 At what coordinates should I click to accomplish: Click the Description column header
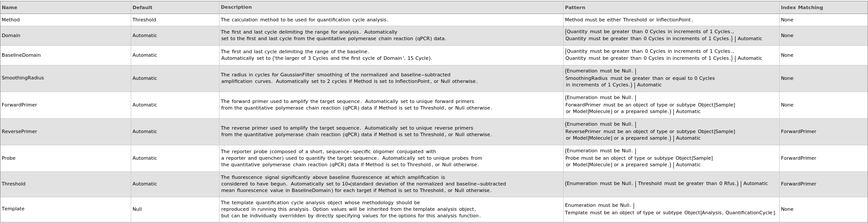pyautogui.click(x=236, y=7)
